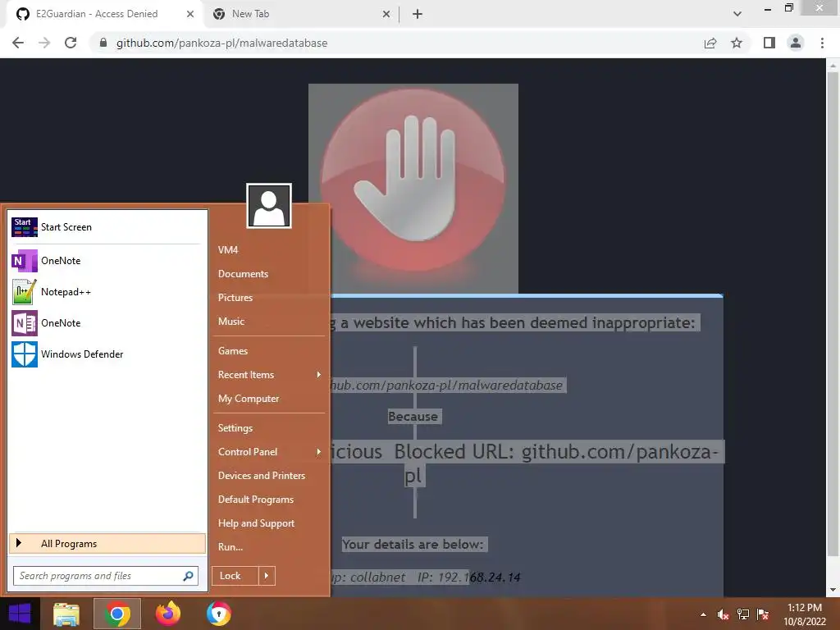
Task: Launch Firefox from the taskbar
Action: [168, 614]
